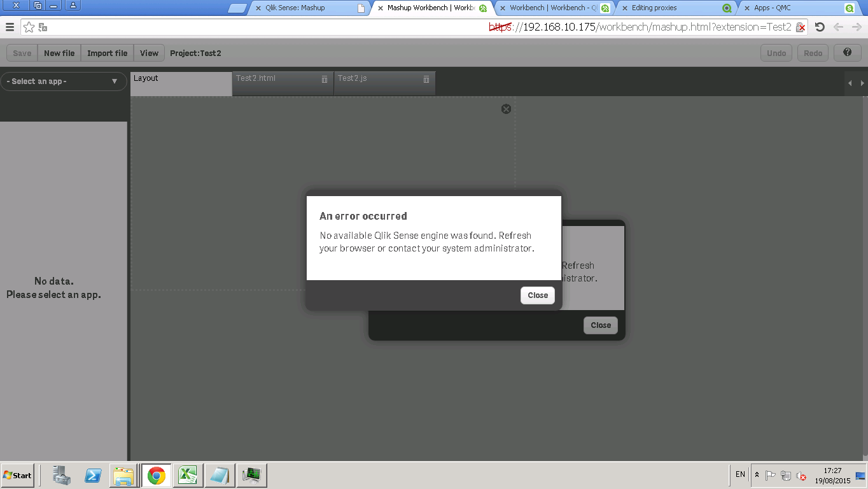Delete Test2.js using its trash icon
Viewport: 868px width, 489px height.
pos(426,79)
